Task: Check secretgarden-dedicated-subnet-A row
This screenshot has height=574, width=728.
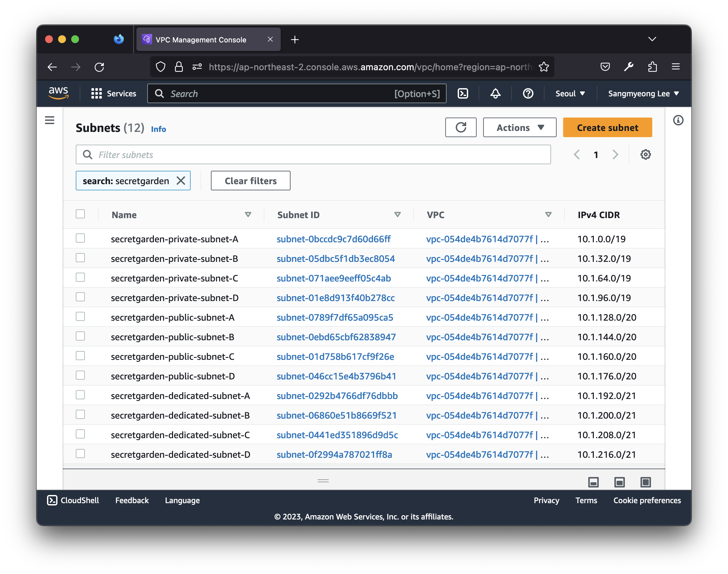Action: (80, 395)
